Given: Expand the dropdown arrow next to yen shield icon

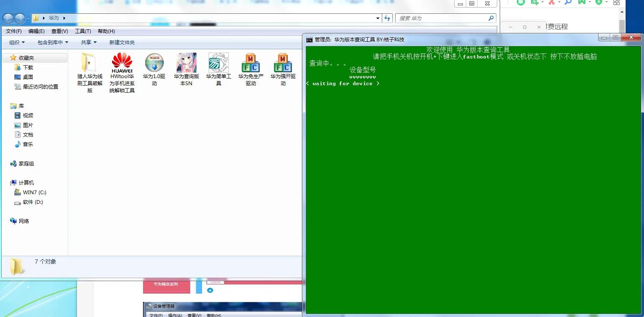Looking at the screenshot, I should [606, 2].
